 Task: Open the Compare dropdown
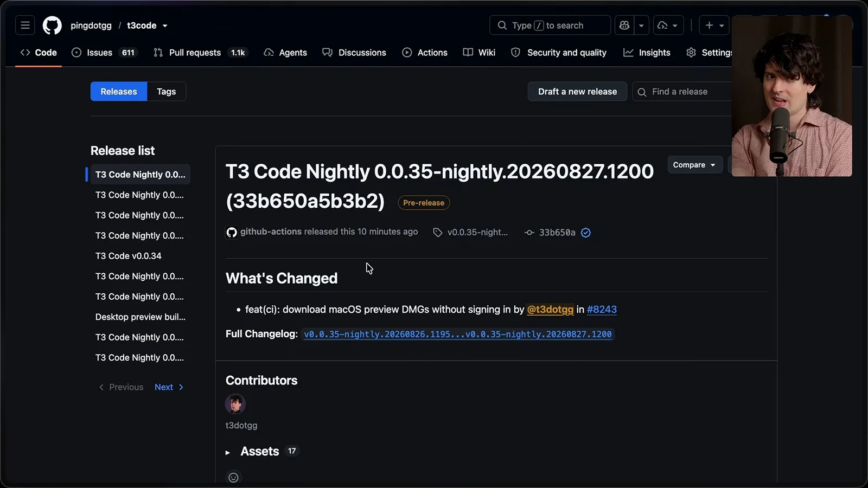pyautogui.click(x=694, y=165)
